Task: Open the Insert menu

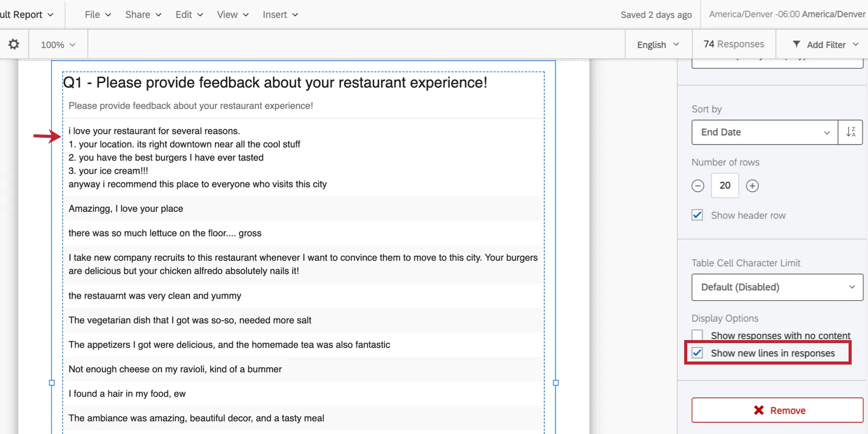Action: point(280,15)
